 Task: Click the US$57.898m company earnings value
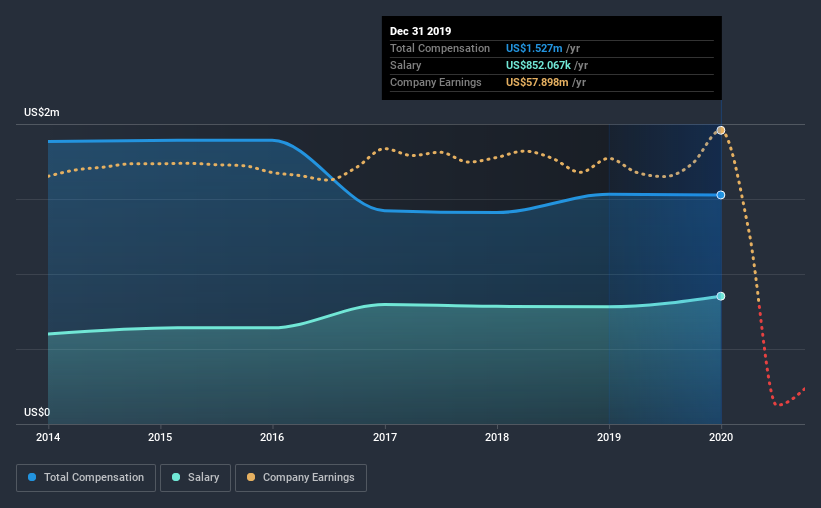click(537, 82)
